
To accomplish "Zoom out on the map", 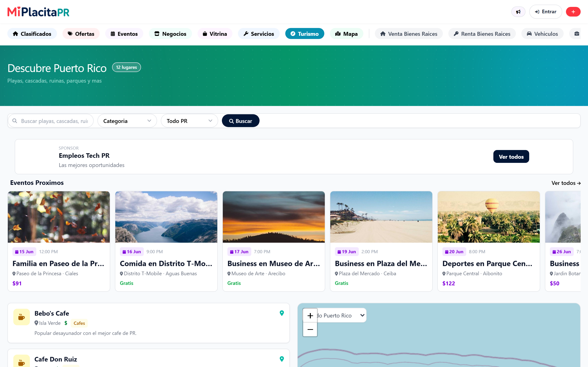I will coord(310,329).
